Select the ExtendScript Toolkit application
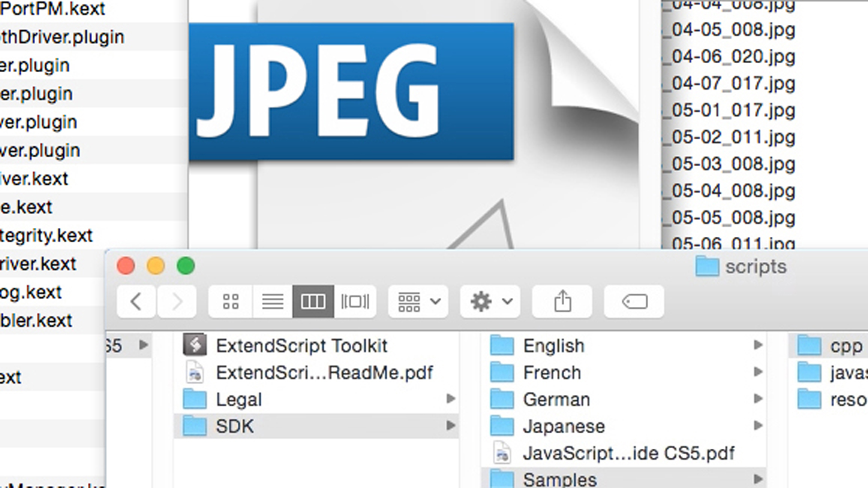868x488 pixels. click(x=301, y=346)
